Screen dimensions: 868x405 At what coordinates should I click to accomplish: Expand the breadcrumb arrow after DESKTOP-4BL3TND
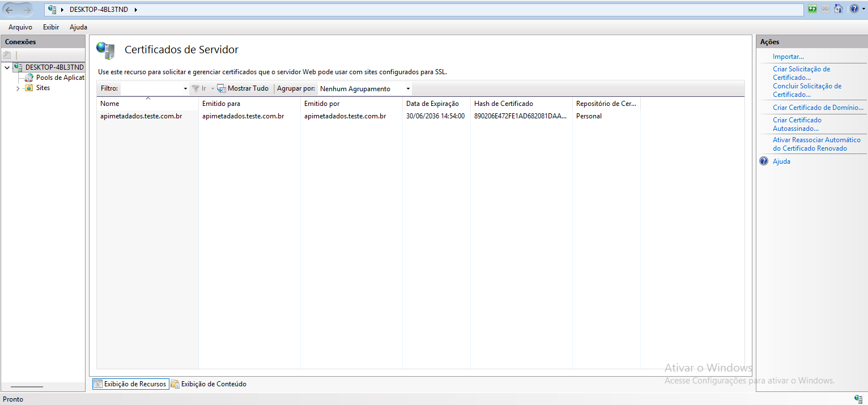[x=136, y=10]
